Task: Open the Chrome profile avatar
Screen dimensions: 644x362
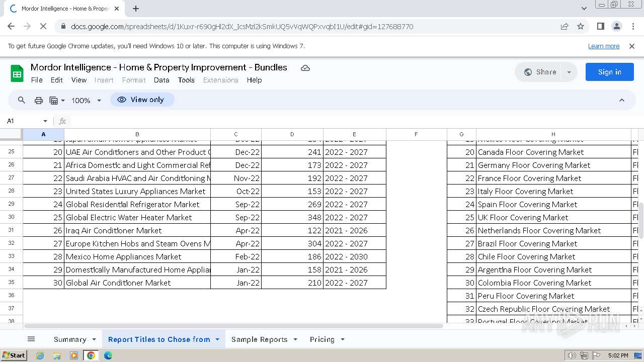Action: [617, 26]
